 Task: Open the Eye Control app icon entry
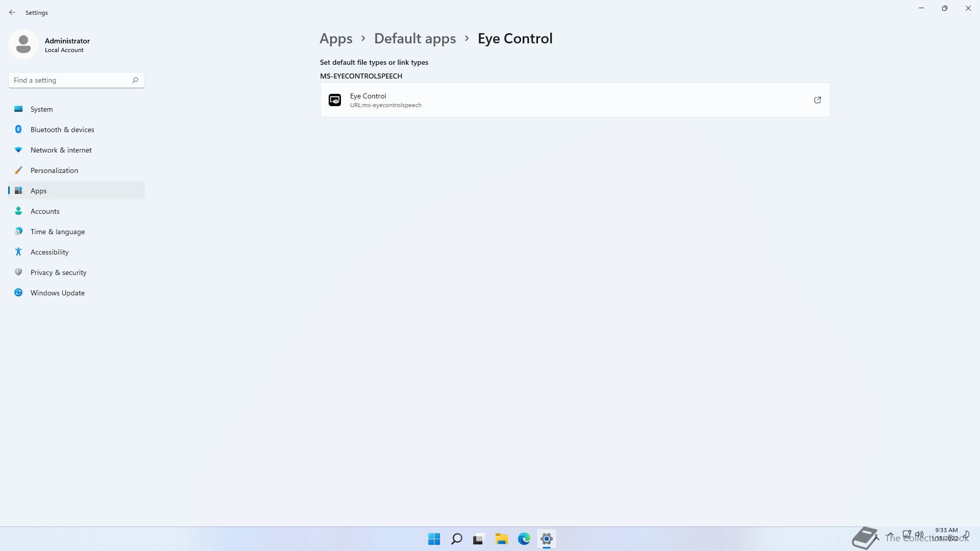click(x=335, y=100)
